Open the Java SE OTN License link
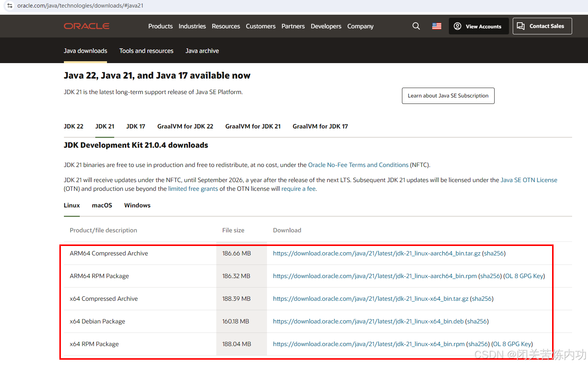This screenshot has width=588, height=365. (529, 180)
